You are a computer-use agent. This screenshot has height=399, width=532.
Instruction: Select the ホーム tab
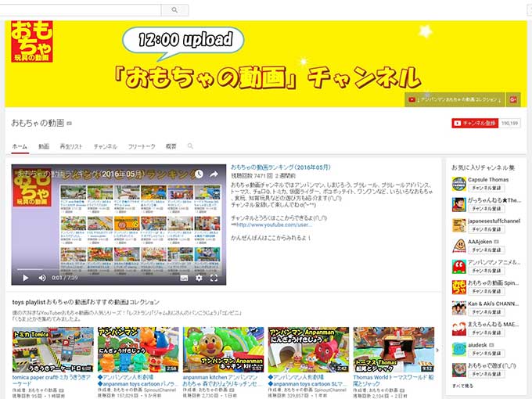click(20, 146)
